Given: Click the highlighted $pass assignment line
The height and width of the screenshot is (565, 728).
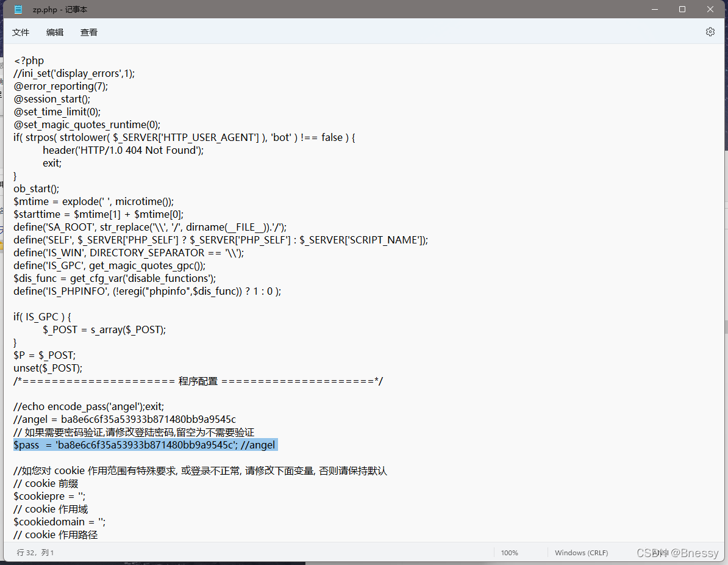Looking at the screenshot, I should [x=145, y=445].
